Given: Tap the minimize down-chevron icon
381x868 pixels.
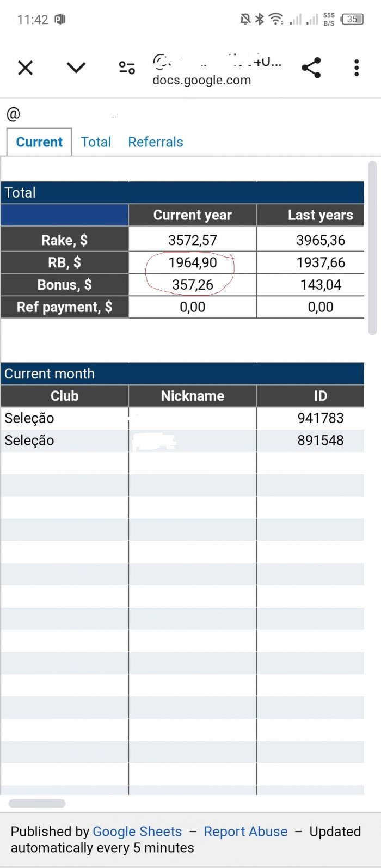Looking at the screenshot, I should pos(76,68).
